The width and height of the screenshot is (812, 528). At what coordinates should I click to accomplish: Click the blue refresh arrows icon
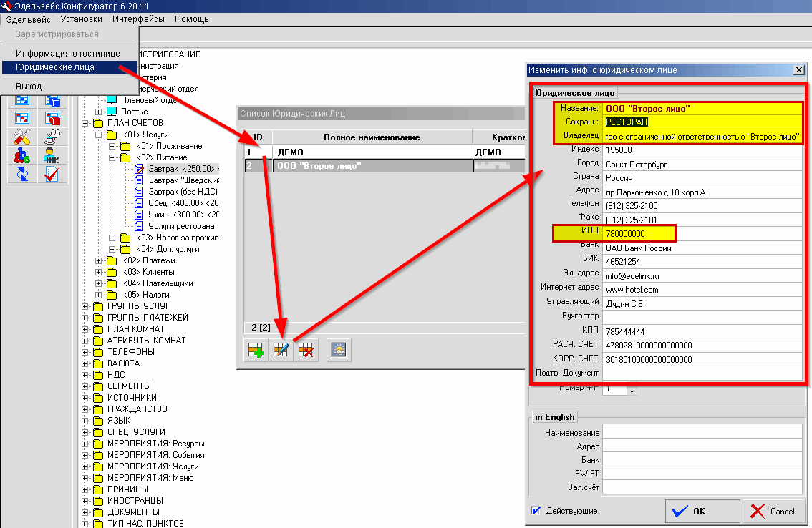pyautogui.click(x=22, y=173)
